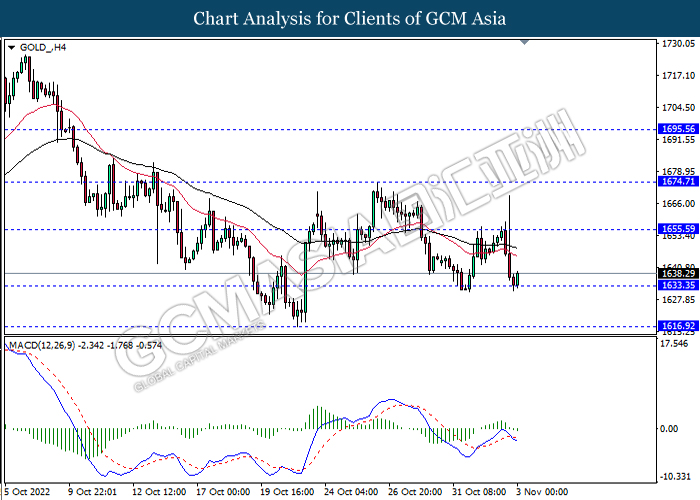Select the 1674.71 price level label
700x500 pixels.
678,181
